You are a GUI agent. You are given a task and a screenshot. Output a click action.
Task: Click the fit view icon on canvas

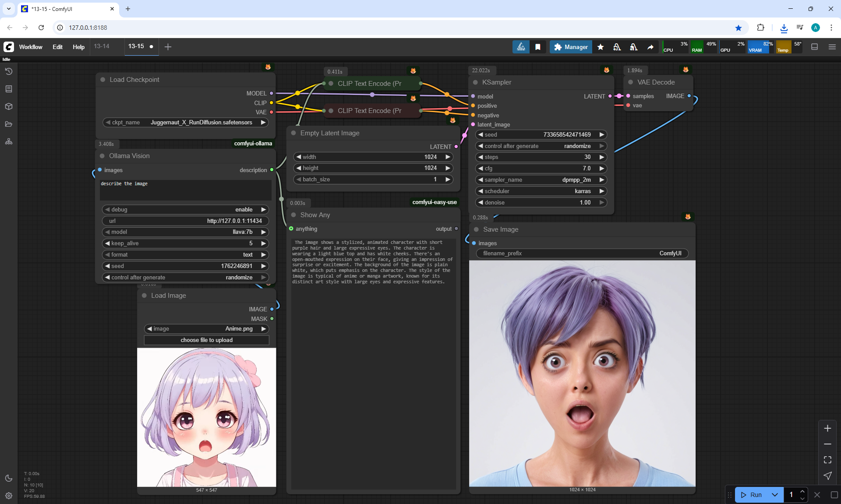(x=827, y=460)
